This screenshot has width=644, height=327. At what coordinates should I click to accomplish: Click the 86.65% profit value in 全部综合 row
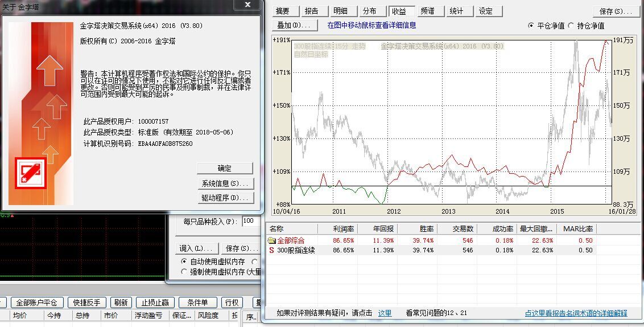[344, 240]
